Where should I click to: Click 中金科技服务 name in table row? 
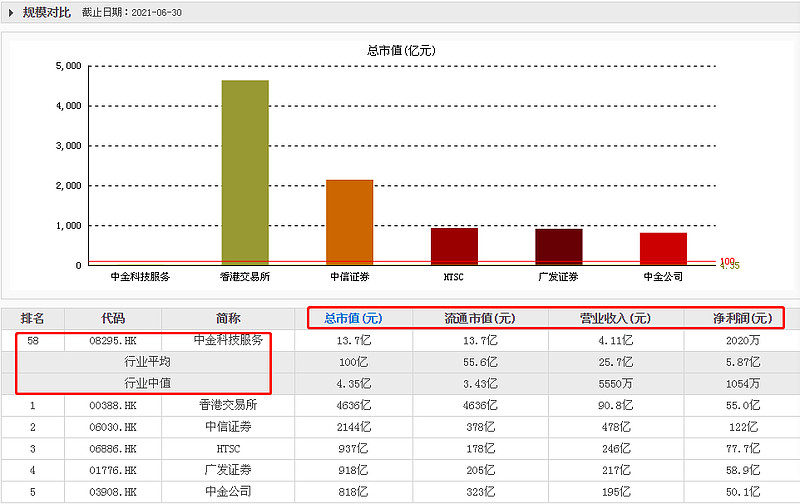(228, 340)
